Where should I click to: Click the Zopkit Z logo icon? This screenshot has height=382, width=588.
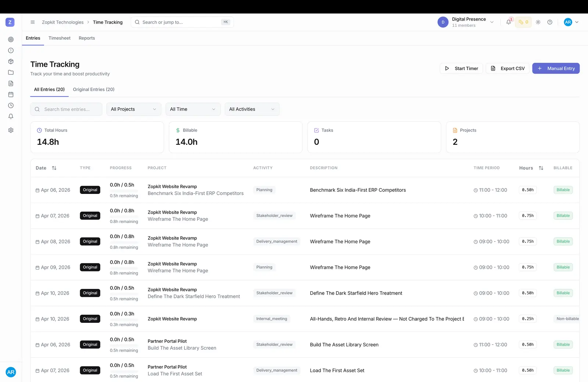coord(10,22)
